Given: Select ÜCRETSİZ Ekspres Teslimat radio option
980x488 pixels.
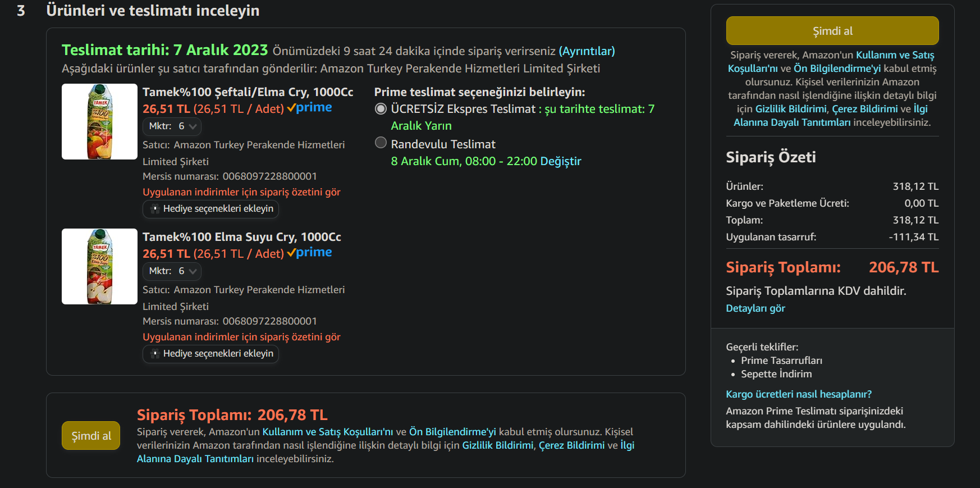Looking at the screenshot, I should pos(381,109).
